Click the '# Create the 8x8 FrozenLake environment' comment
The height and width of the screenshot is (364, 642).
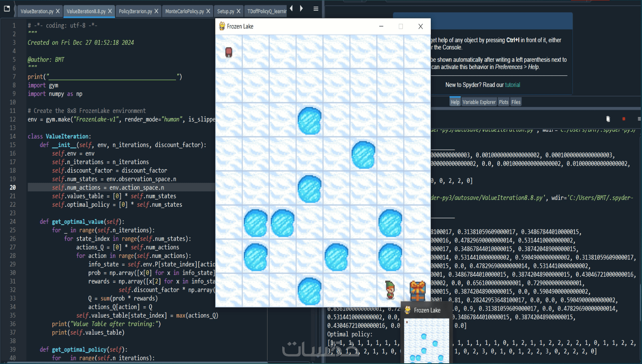(87, 111)
